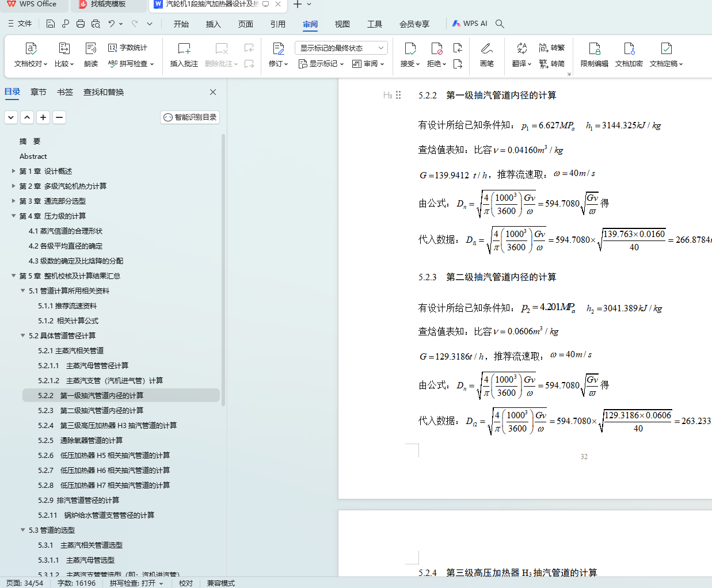Switch to the 插入 ribbon tab

pos(214,24)
